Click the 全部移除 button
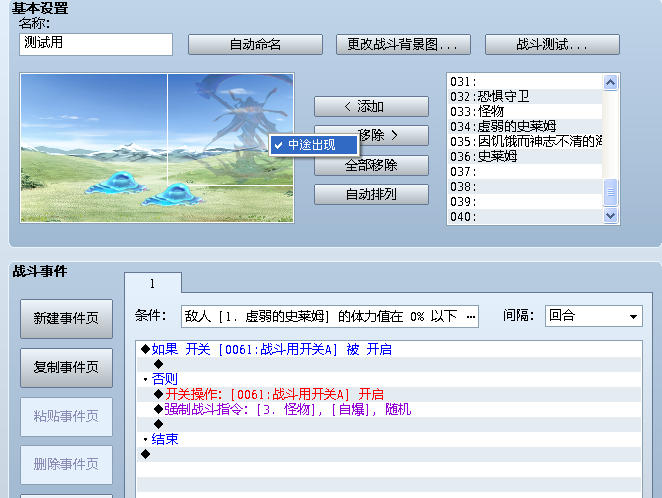 pyautogui.click(x=372, y=165)
